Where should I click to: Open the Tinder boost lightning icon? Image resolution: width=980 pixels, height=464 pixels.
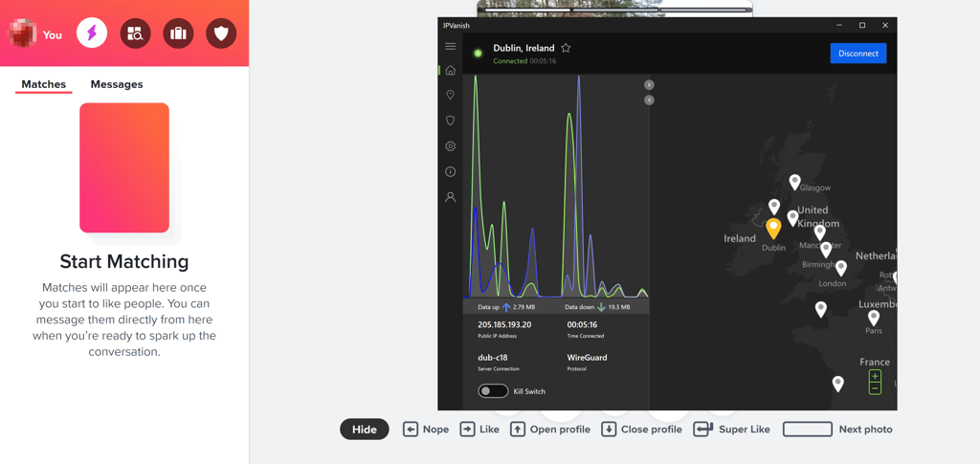pos(92,33)
